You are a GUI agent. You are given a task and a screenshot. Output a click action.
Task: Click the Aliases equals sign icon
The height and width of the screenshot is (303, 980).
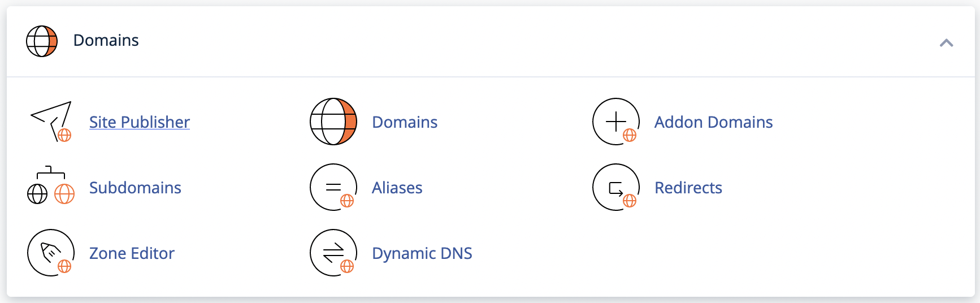333,187
